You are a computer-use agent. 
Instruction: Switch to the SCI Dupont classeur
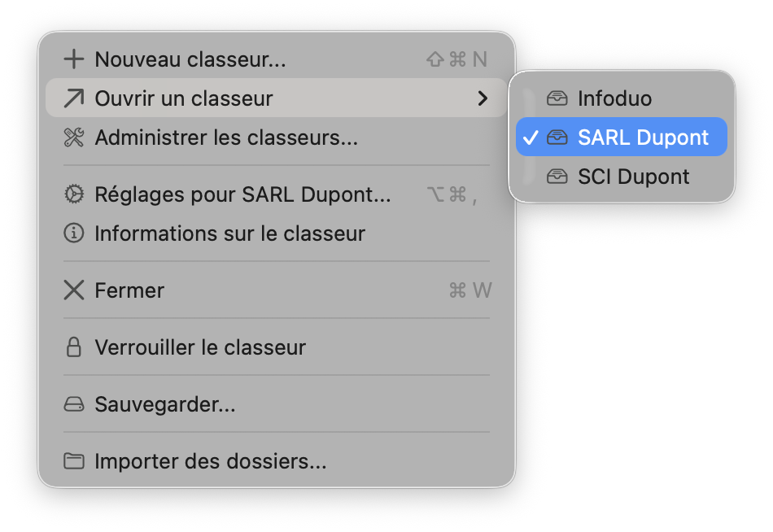[x=633, y=177]
